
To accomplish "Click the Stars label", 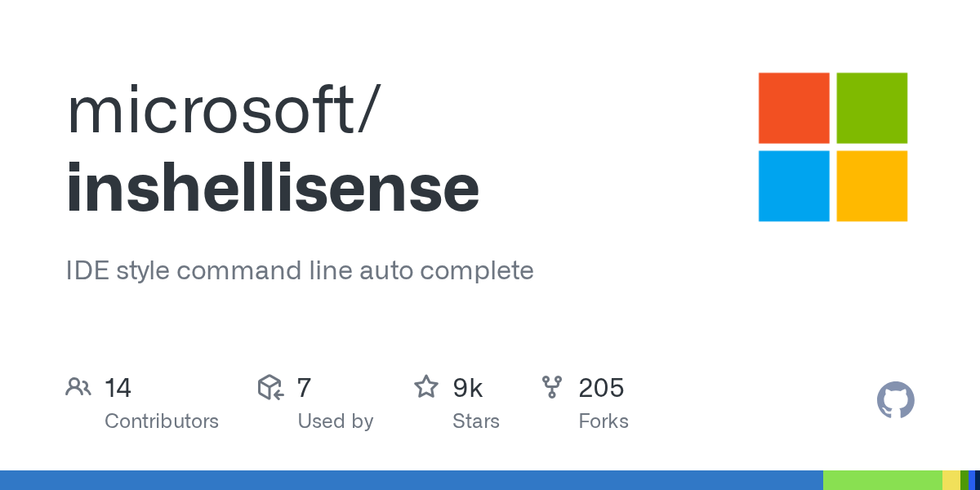I will (475, 421).
